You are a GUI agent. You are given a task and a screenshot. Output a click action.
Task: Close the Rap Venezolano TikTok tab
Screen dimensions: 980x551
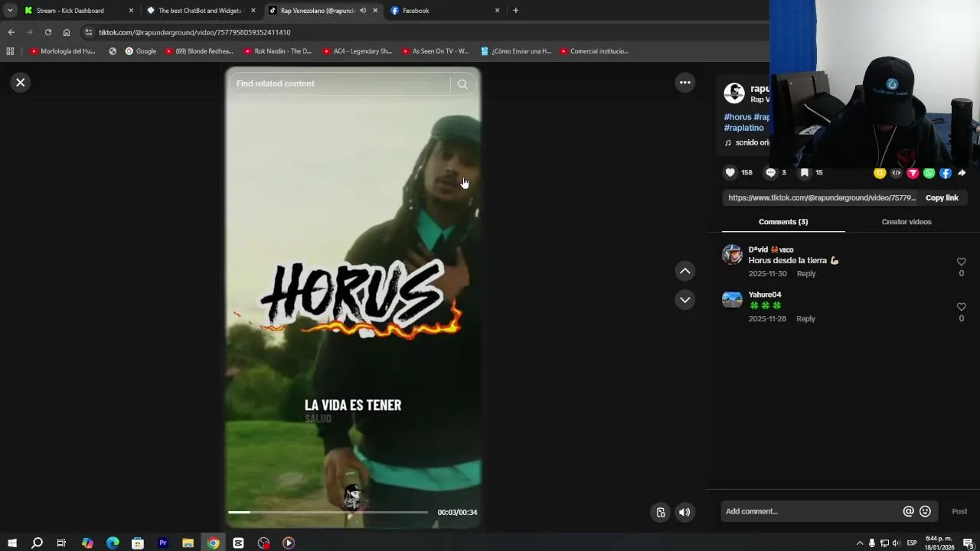(x=375, y=11)
